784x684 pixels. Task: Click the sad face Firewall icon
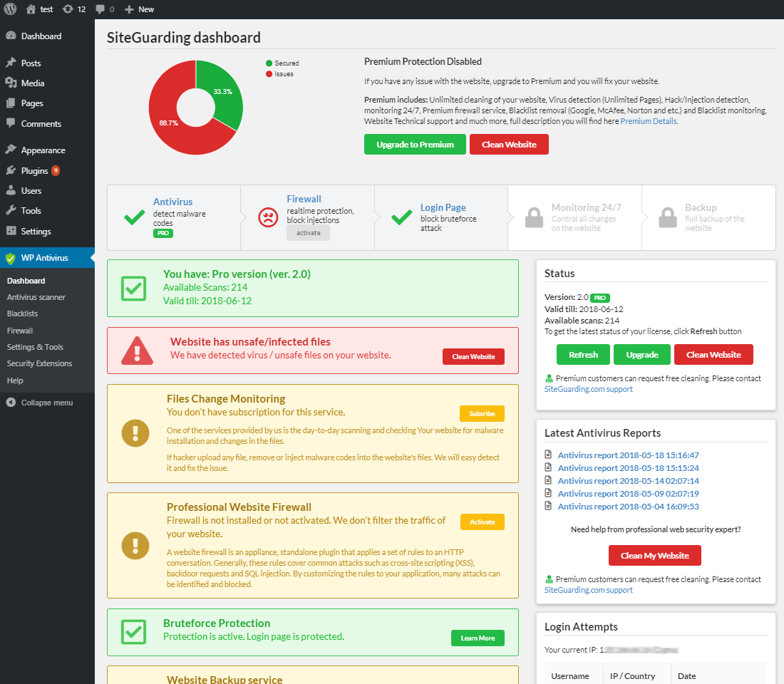coord(268,217)
